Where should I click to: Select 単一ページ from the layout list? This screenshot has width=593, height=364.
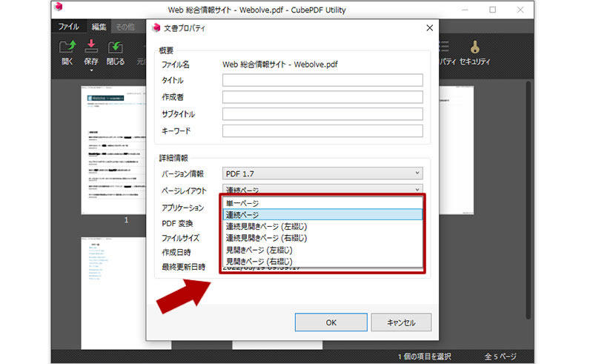tap(322, 203)
